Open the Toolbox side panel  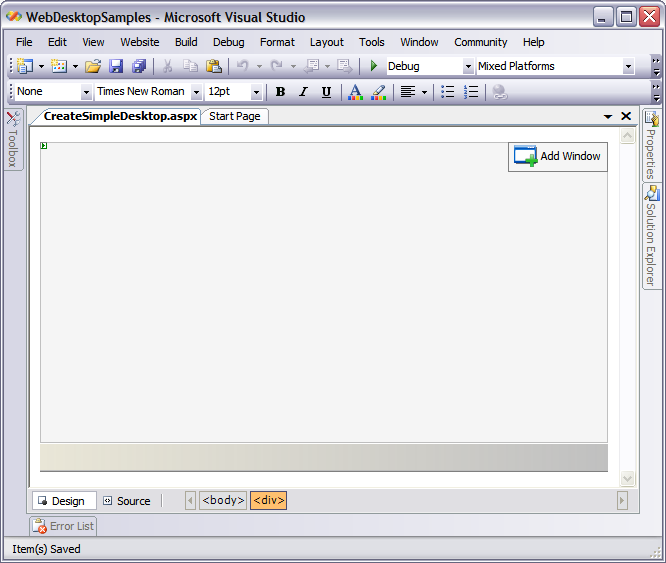click(x=13, y=140)
